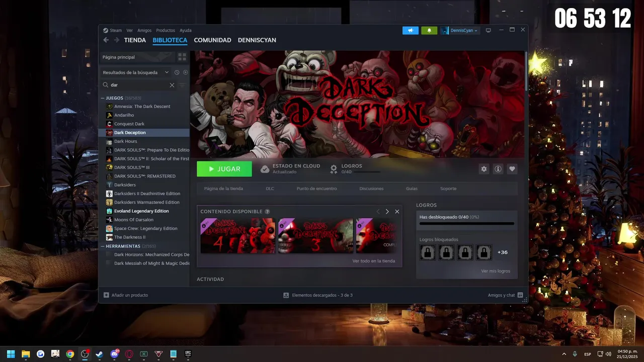Viewport: 644px width, 362px height.
Task: Open the green notifications bell
Action: click(429, 30)
